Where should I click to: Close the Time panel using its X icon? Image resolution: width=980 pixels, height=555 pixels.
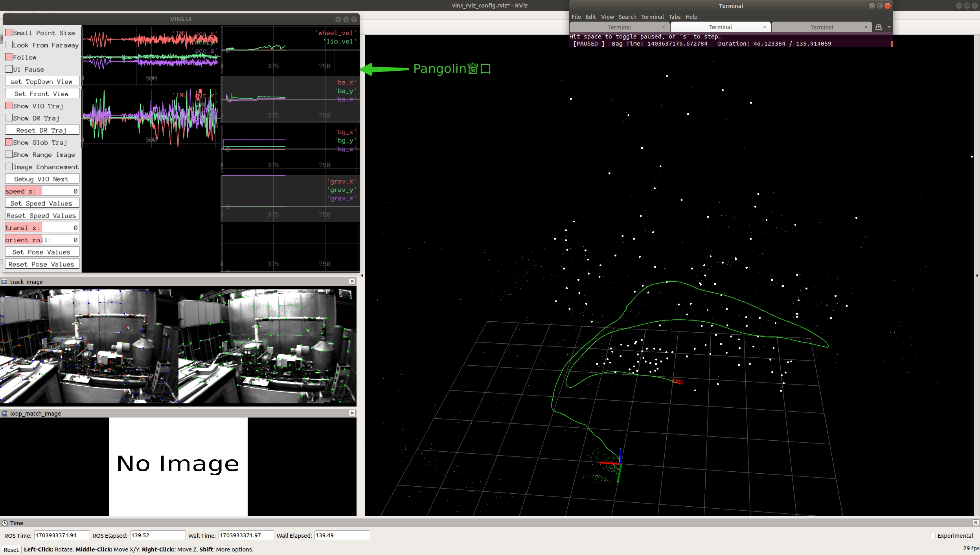975,522
